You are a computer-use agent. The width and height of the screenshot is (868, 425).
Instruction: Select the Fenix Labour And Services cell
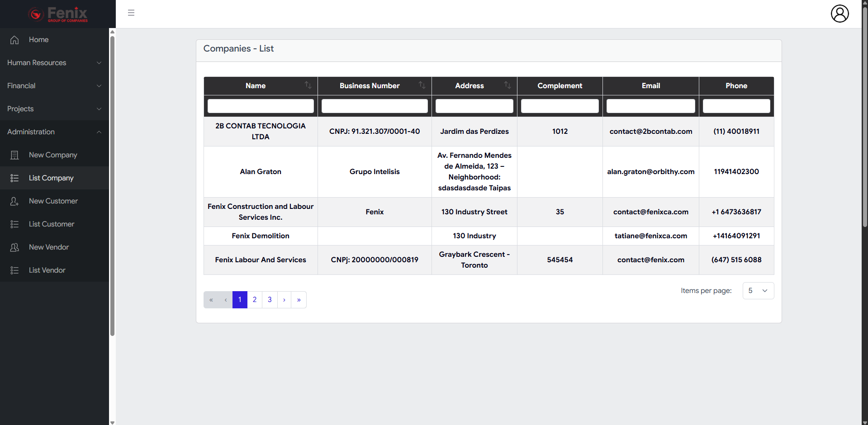point(261,260)
